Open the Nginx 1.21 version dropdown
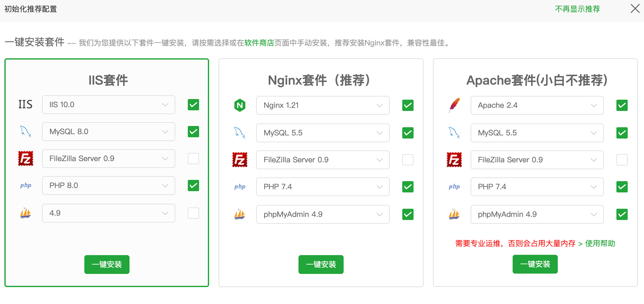Image resolution: width=644 pixels, height=304 pixels. [x=323, y=105]
